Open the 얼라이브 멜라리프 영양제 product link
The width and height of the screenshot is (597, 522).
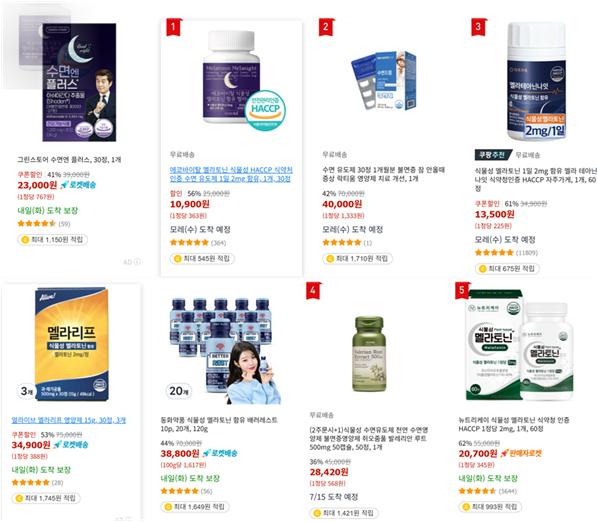click(69, 420)
